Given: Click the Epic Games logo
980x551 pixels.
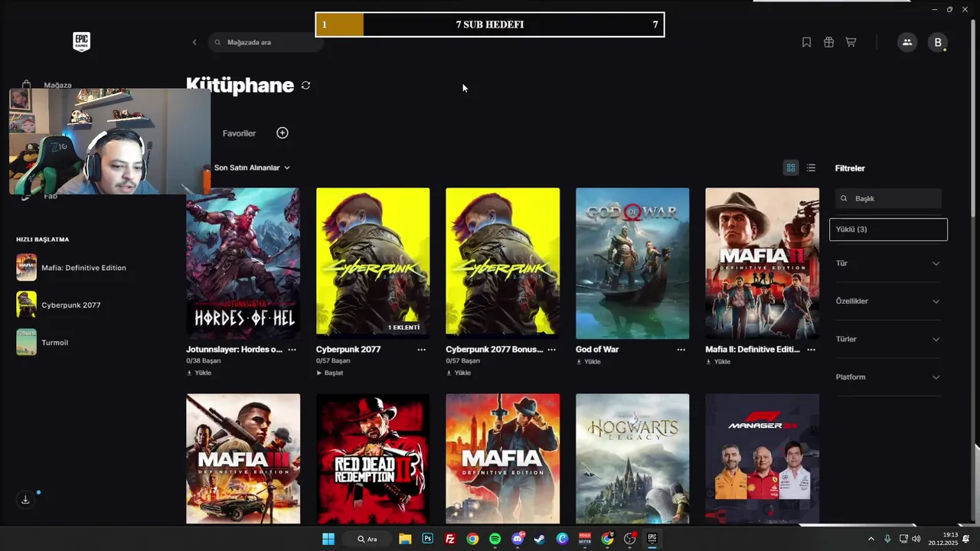Looking at the screenshot, I should click(81, 42).
